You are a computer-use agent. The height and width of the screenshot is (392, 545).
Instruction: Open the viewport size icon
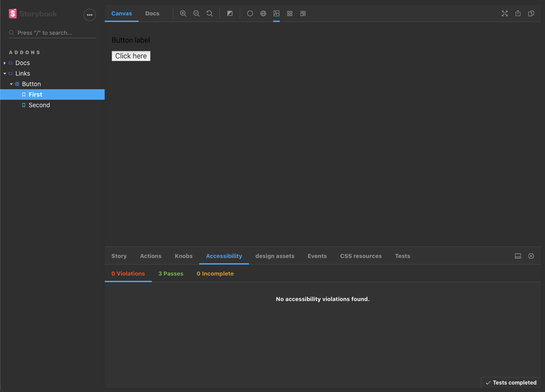(303, 14)
